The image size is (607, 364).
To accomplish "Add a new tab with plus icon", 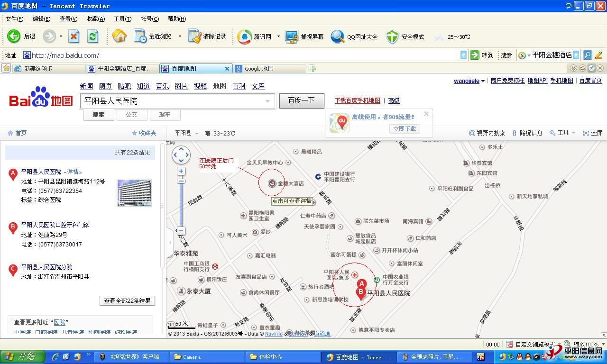I will (x=312, y=69).
